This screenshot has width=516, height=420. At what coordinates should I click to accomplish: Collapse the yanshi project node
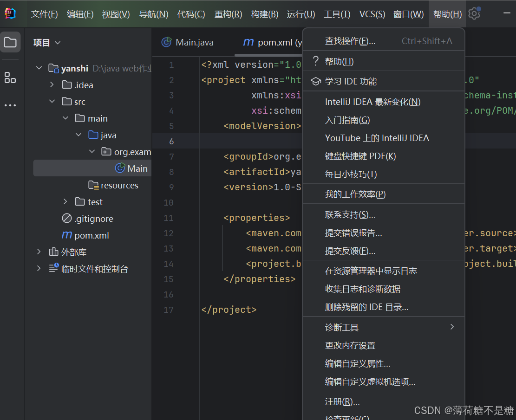click(x=39, y=68)
